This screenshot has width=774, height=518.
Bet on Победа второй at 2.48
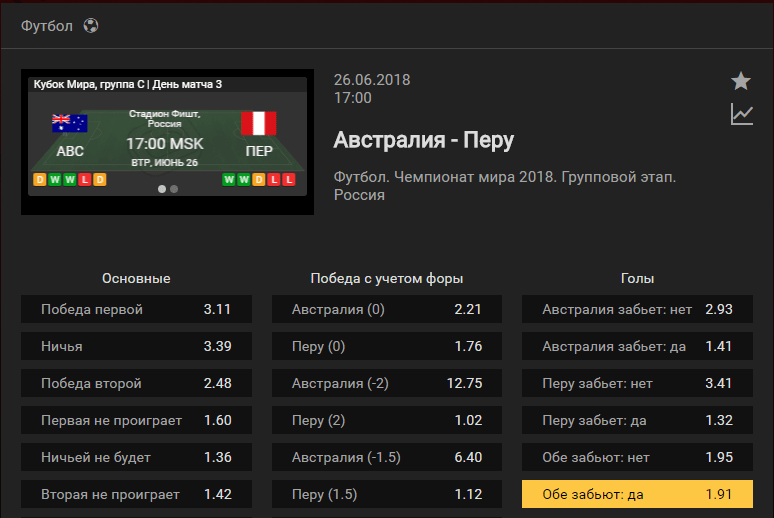click(x=136, y=383)
